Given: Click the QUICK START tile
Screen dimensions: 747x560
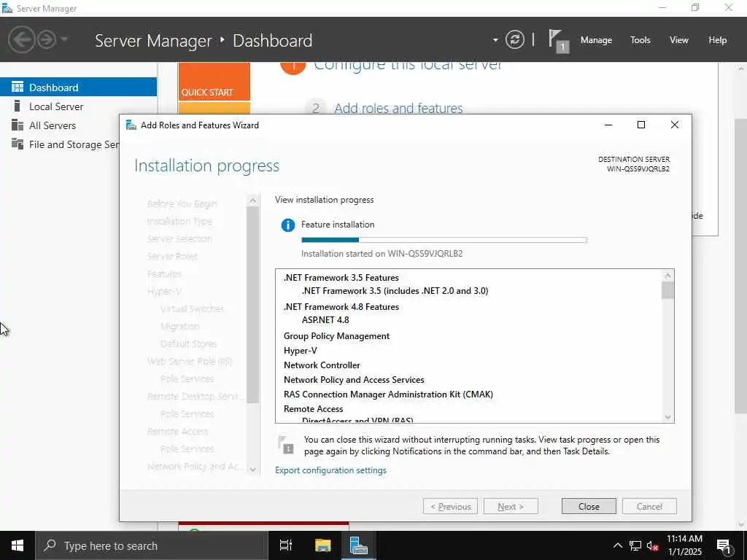Looking at the screenshot, I should 214,82.
